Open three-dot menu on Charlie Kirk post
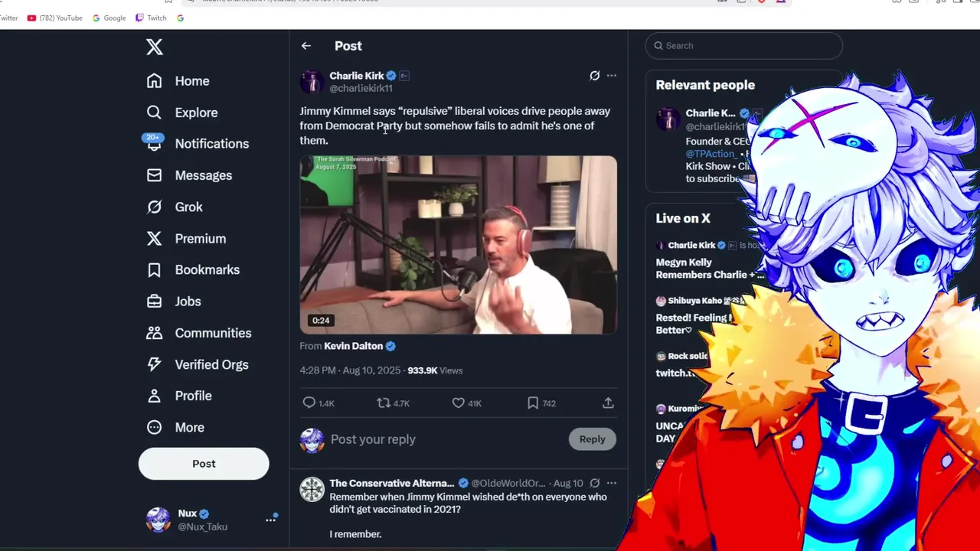This screenshot has height=551, width=980. tap(611, 76)
